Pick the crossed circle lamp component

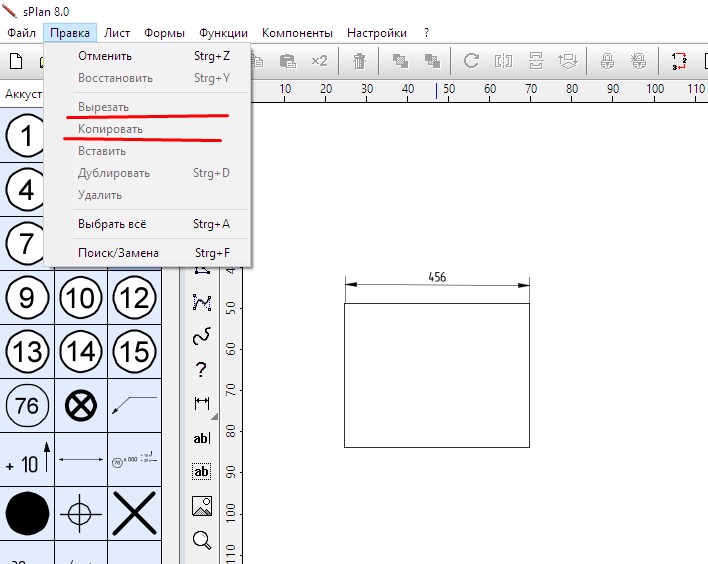point(81,406)
